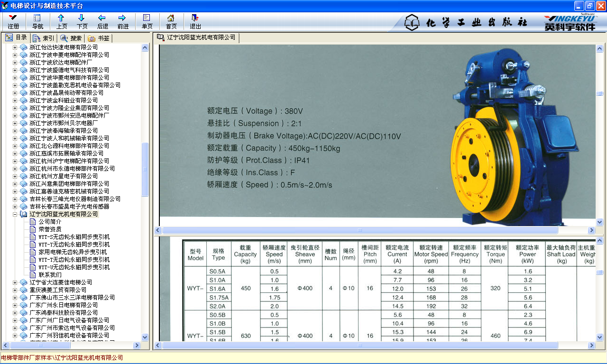Switch to 单页 single page view
This screenshot has height=364, width=607.
click(x=147, y=21)
